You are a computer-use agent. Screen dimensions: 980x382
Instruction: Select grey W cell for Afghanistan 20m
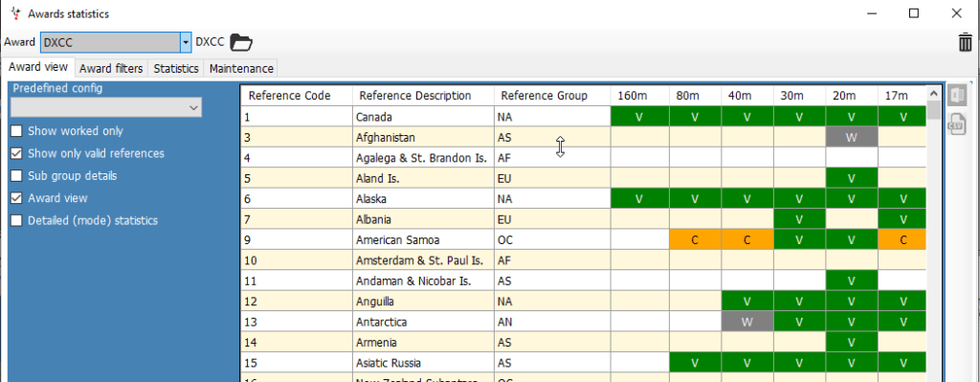click(851, 138)
